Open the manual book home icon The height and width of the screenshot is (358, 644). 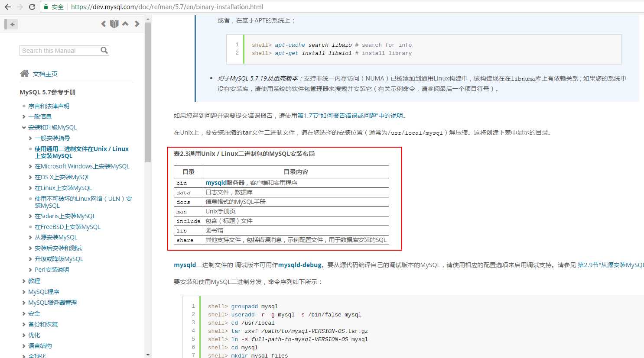click(x=114, y=24)
